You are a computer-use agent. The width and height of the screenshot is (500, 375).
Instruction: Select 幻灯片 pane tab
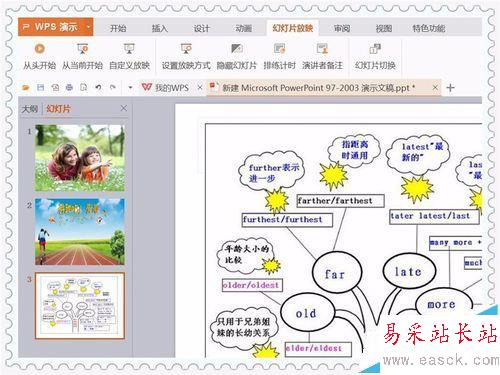coord(59,109)
